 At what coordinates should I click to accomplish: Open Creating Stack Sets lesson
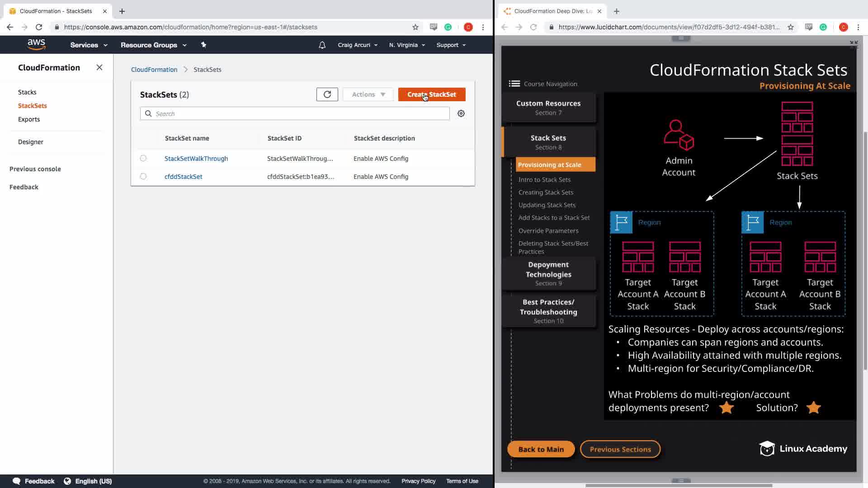[546, 192]
